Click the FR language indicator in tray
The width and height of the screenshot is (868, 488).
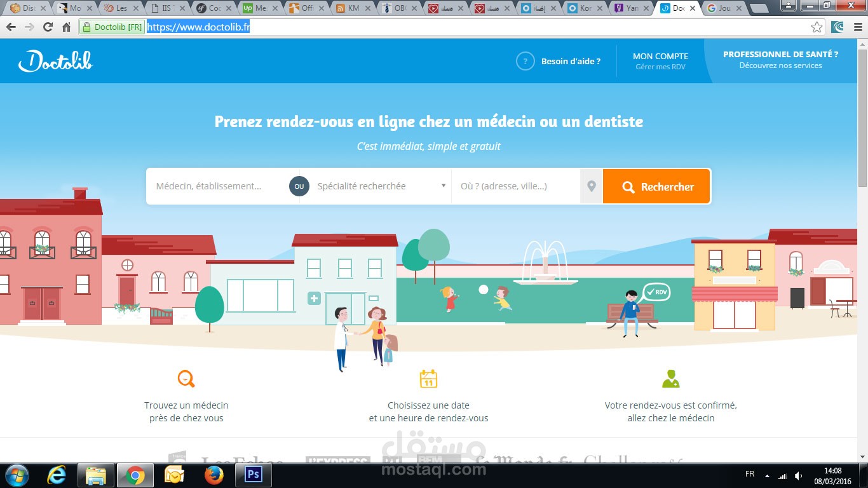point(749,475)
